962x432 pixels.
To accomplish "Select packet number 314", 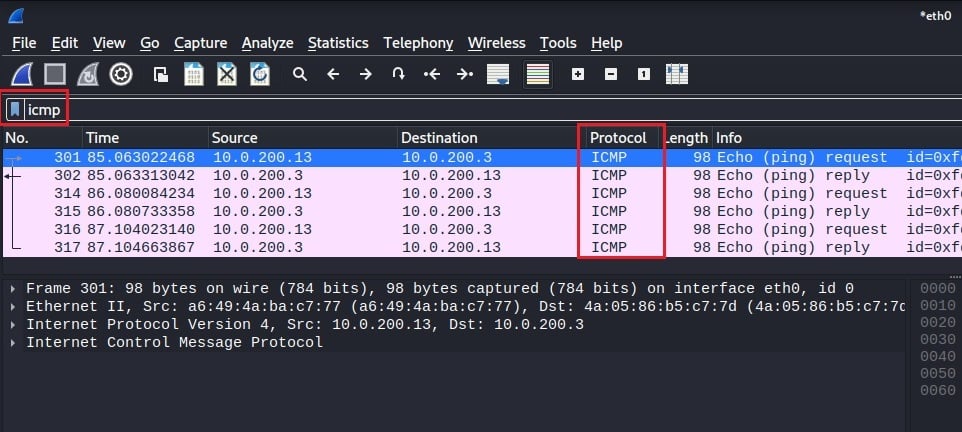I will (x=482, y=193).
